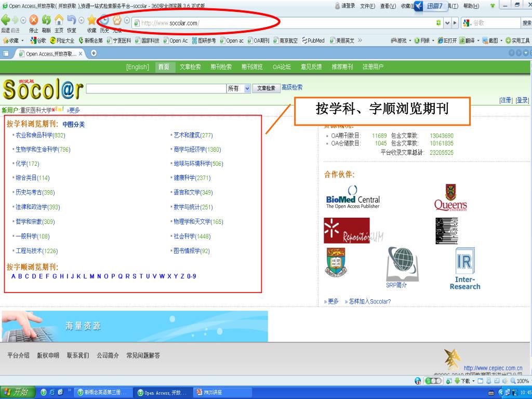The image size is (532, 399).
Task: Click the 谷歌 browser search box
Action: [x=496, y=23]
